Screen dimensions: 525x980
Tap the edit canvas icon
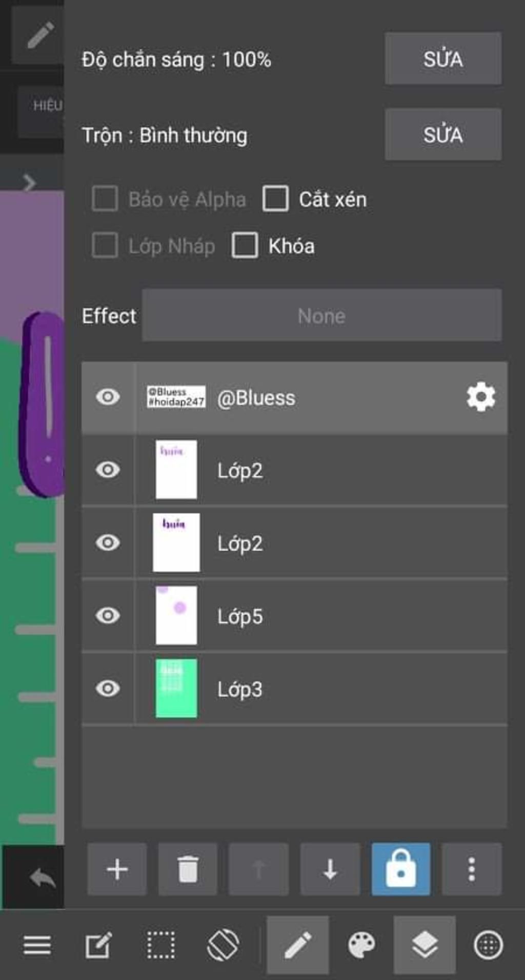coord(98,945)
